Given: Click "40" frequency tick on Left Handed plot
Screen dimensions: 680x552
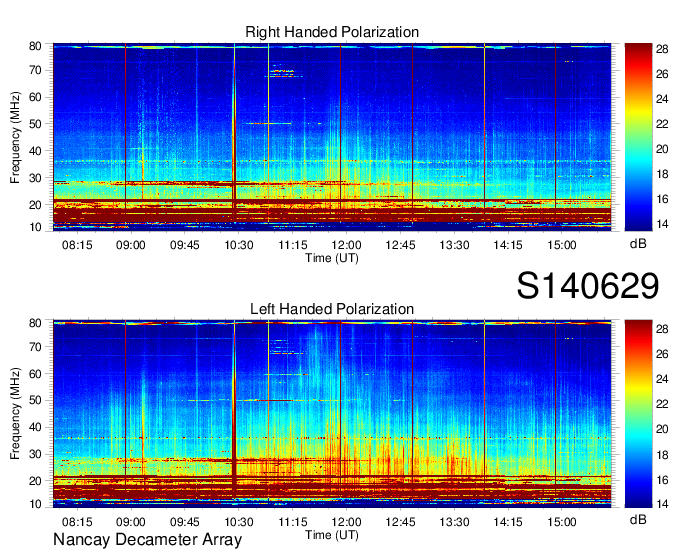Looking at the screenshot, I should (x=35, y=427).
